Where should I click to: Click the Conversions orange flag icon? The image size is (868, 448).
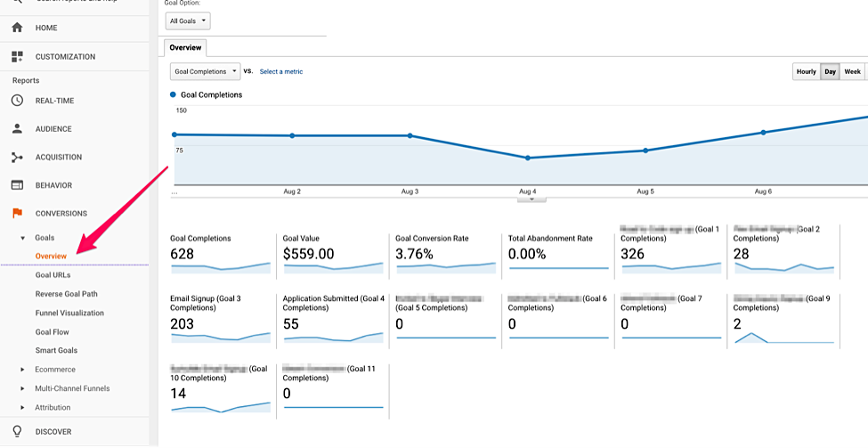17,213
